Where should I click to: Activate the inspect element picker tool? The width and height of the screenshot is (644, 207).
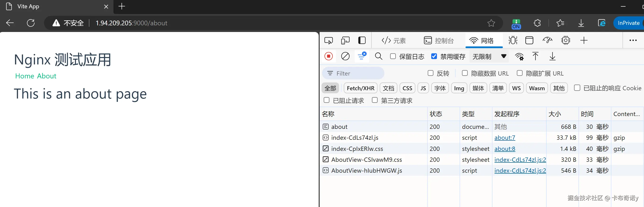pyautogui.click(x=328, y=40)
